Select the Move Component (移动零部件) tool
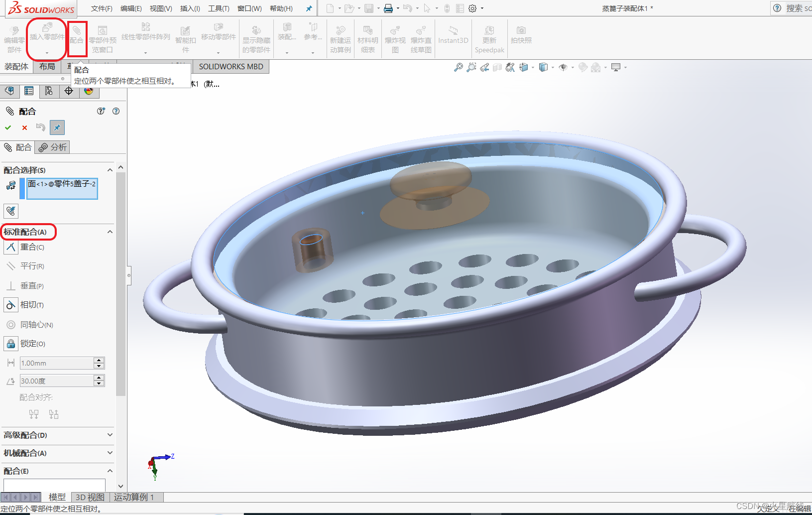The width and height of the screenshot is (812, 515). (219, 32)
